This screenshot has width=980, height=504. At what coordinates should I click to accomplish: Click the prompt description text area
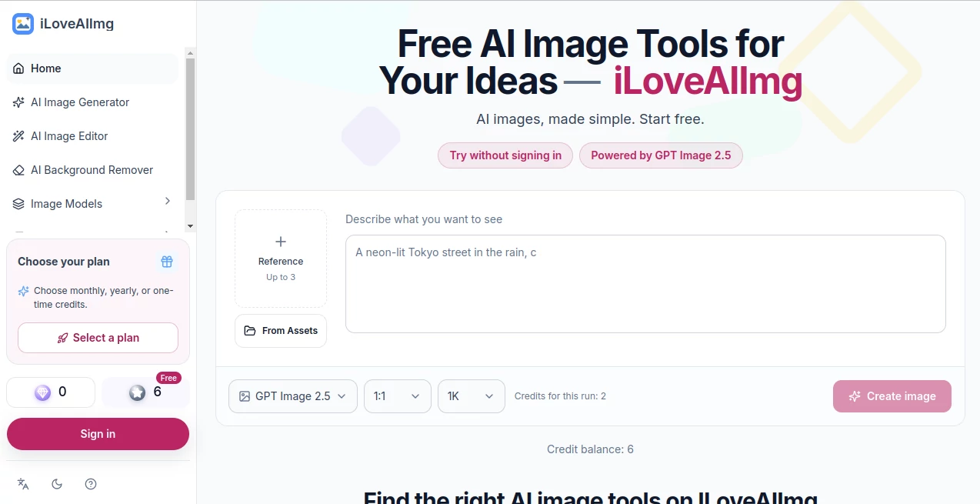tap(645, 284)
